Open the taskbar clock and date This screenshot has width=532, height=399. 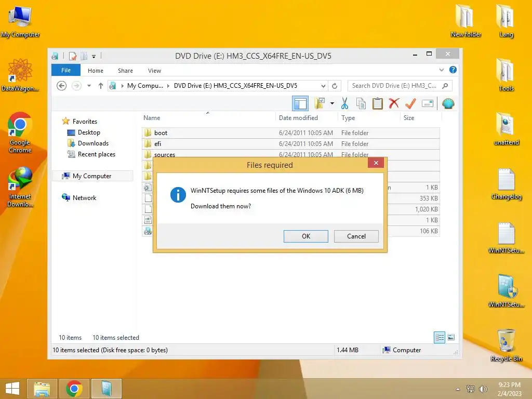tap(509, 389)
